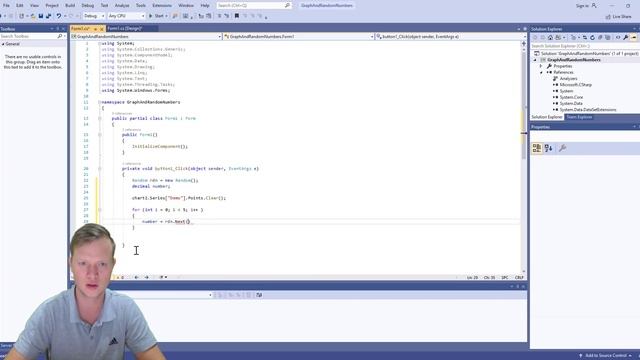Open the File menu
The image size is (640, 360).
(6, 5)
